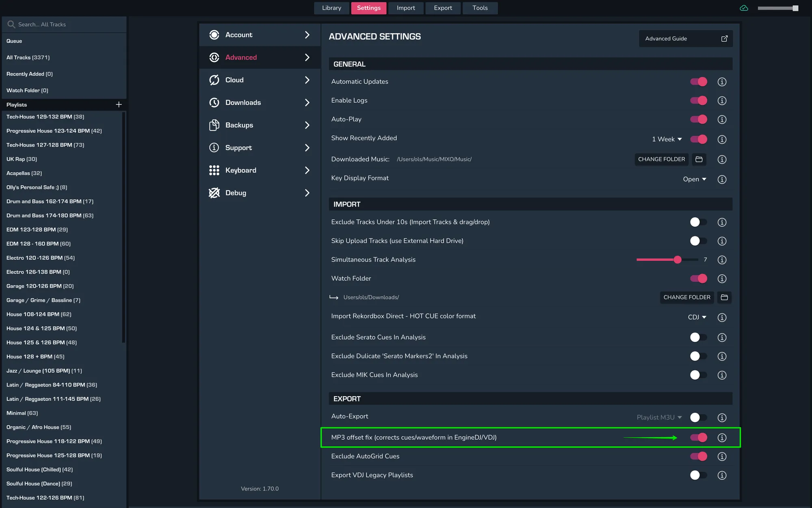Click CHANGE FOLDER for Downloaded Music
The image size is (812, 508).
[661, 159]
